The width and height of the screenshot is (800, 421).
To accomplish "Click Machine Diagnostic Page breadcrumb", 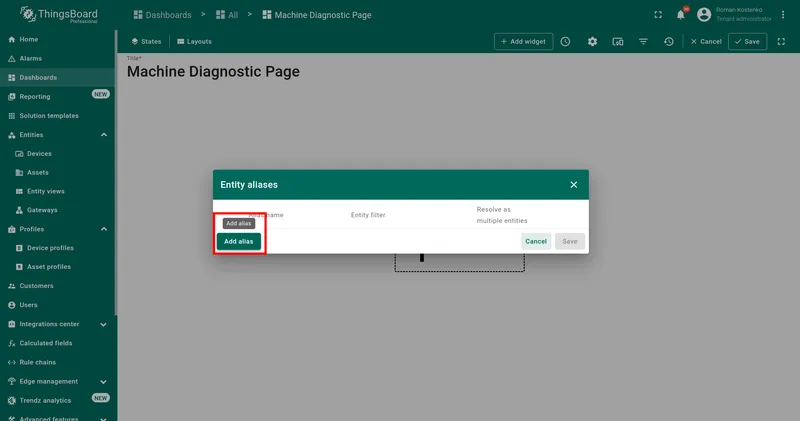I will [317, 15].
